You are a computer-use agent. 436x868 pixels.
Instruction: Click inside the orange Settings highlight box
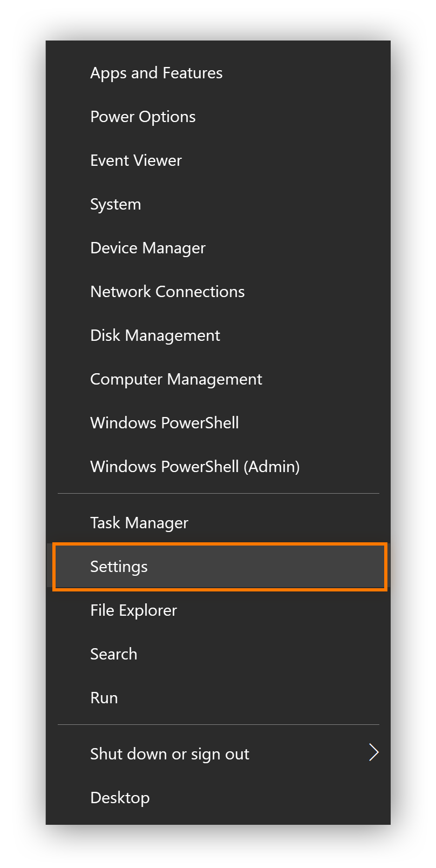tap(219, 567)
